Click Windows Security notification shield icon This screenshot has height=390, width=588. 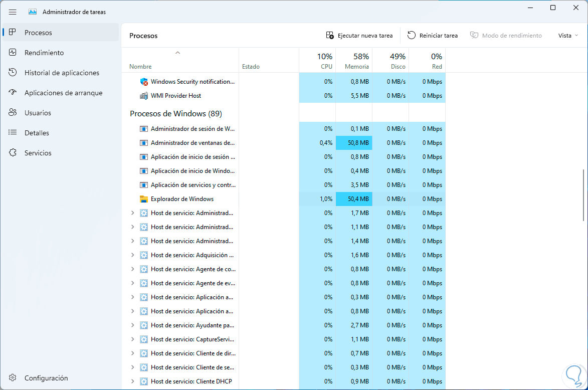[x=144, y=82]
